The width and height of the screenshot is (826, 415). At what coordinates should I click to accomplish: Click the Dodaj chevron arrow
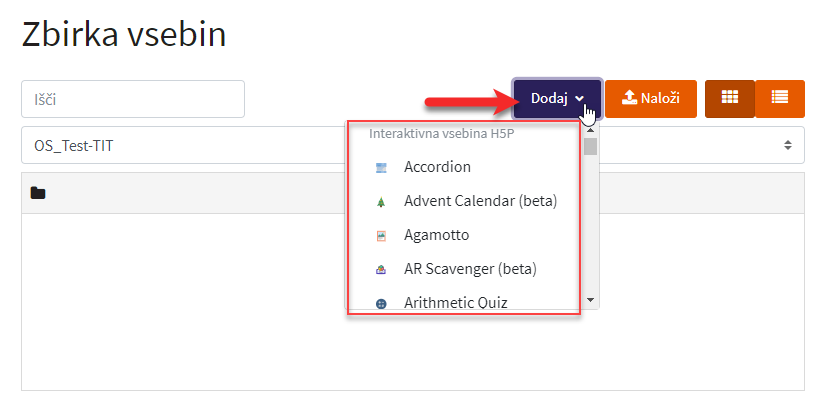579,98
